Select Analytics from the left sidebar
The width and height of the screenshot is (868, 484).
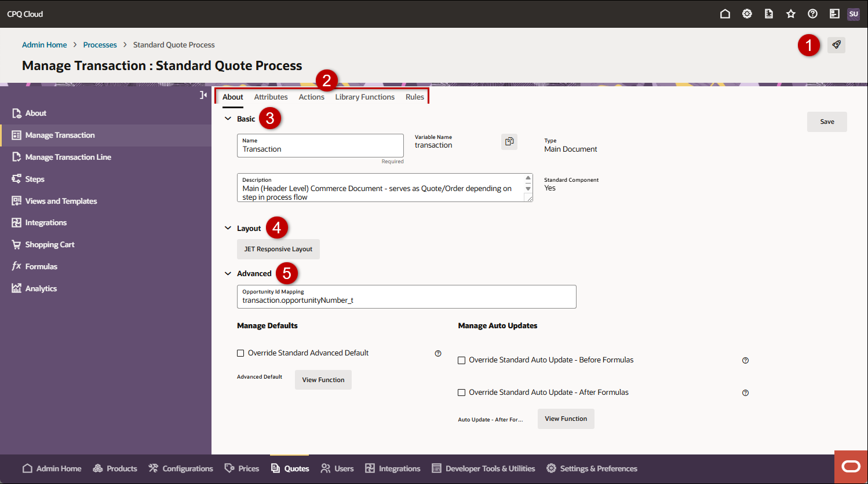click(41, 288)
